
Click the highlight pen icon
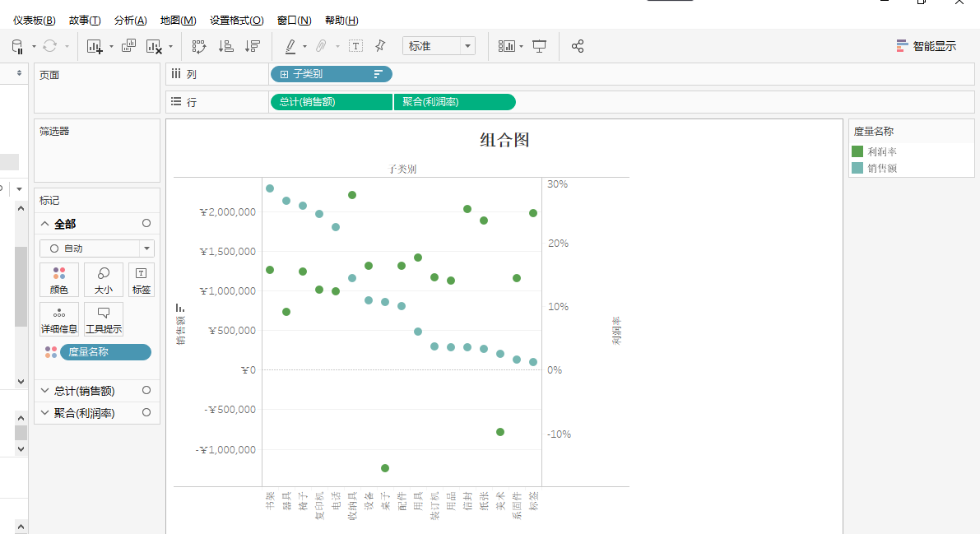tap(290, 46)
